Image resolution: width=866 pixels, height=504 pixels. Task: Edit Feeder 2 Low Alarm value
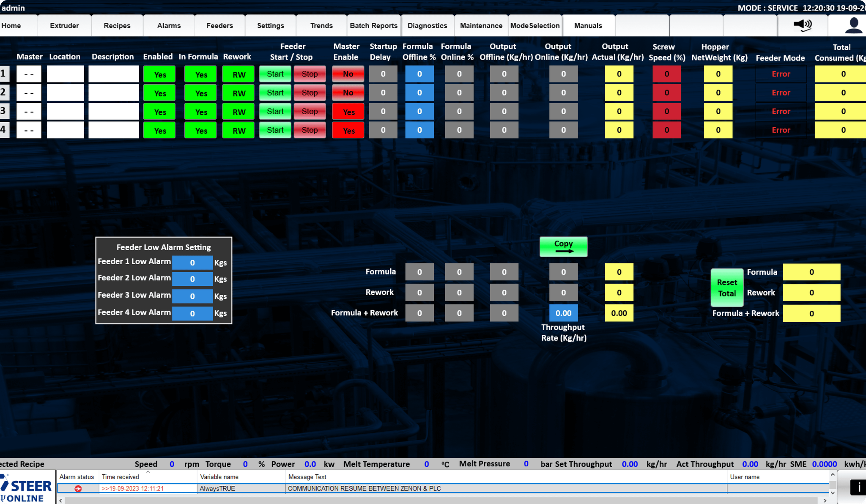[192, 279]
